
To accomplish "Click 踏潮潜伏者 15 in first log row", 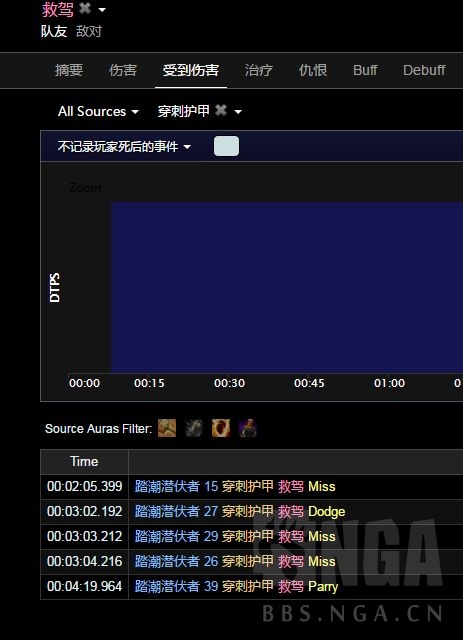I will click(x=176, y=486).
